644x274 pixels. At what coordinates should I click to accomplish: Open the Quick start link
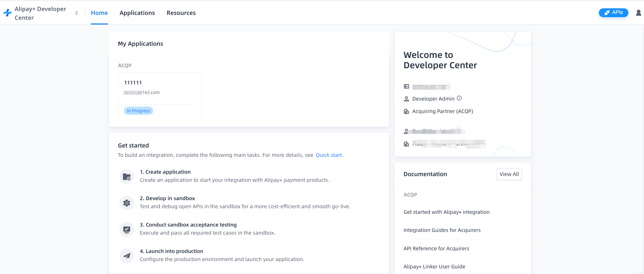click(x=329, y=155)
